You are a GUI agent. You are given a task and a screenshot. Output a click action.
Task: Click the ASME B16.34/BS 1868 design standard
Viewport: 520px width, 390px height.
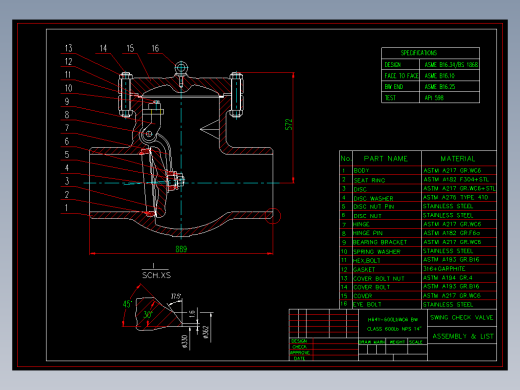point(451,64)
